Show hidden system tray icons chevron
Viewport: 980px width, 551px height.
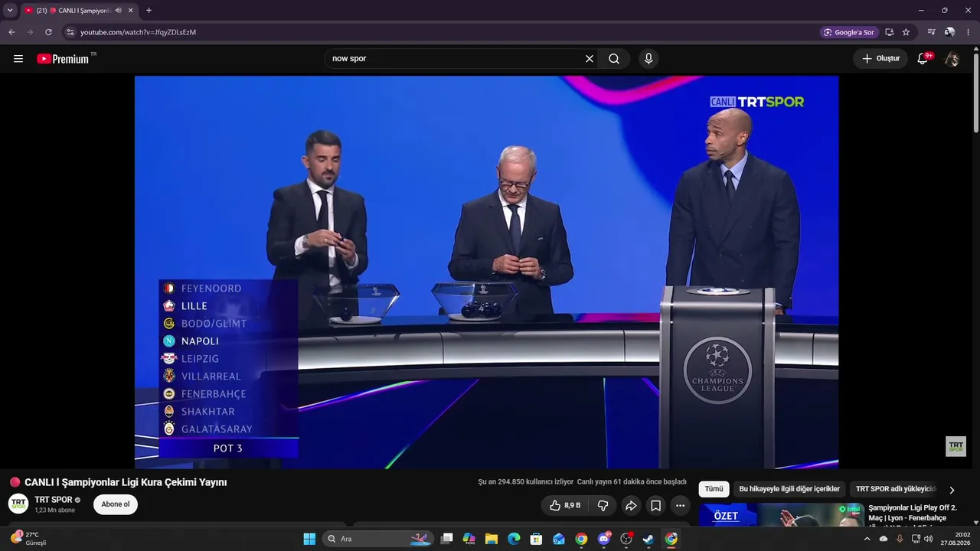(x=867, y=539)
